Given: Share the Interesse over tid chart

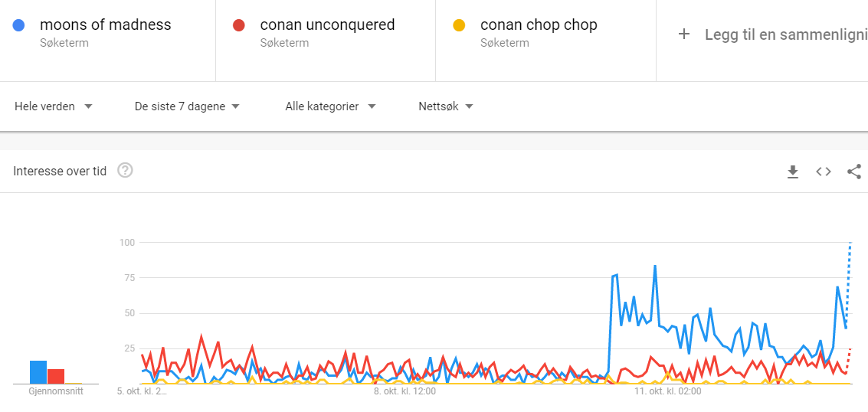Looking at the screenshot, I should (854, 172).
